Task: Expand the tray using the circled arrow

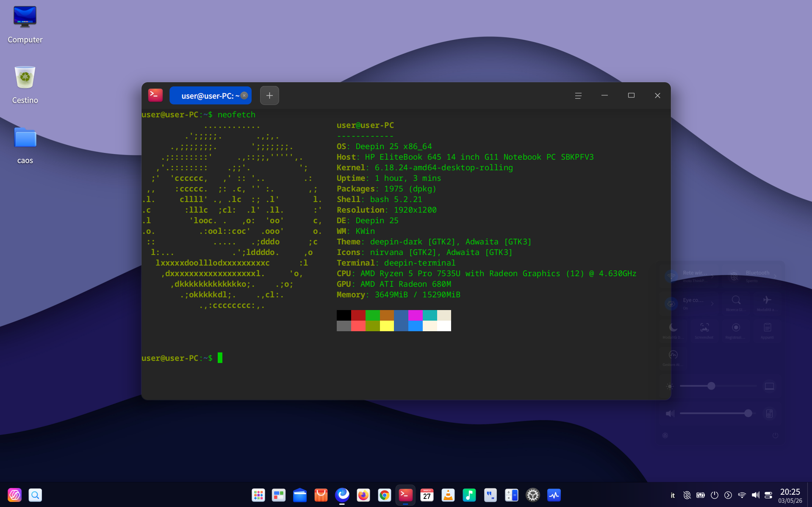Action: click(728, 495)
